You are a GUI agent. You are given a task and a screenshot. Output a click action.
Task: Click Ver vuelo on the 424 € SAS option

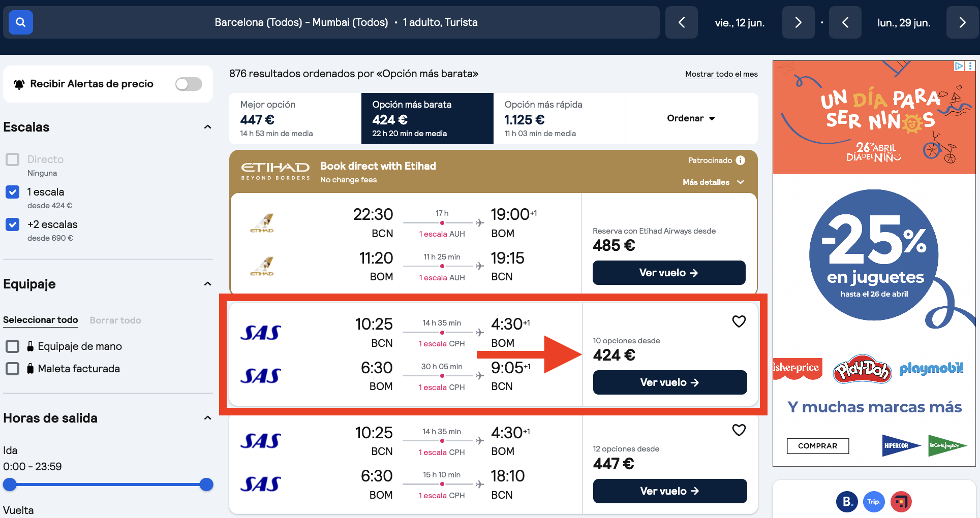(669, 382)
